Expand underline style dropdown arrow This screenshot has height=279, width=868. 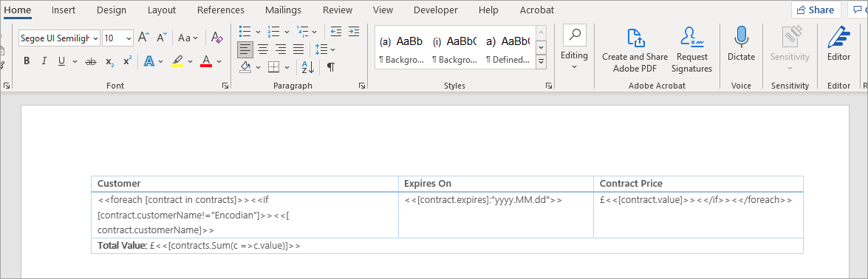click(75, 61)
